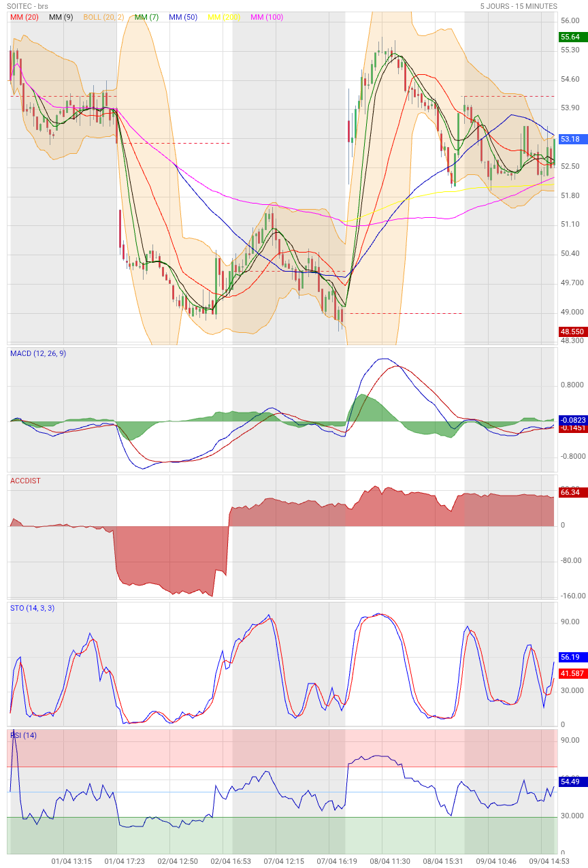Screen dimensions: 588x868
Task: Click the 30.000 value on STO axis
Action: pyautogui.click(x=572, y=691)
